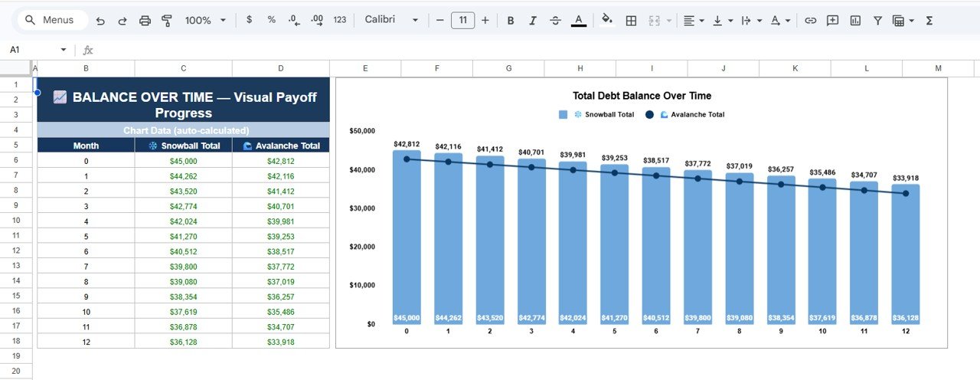The height and width of the screenshot is (380, 980).
Task: Open the fill color paint bucket
Action: click(606, 21)
